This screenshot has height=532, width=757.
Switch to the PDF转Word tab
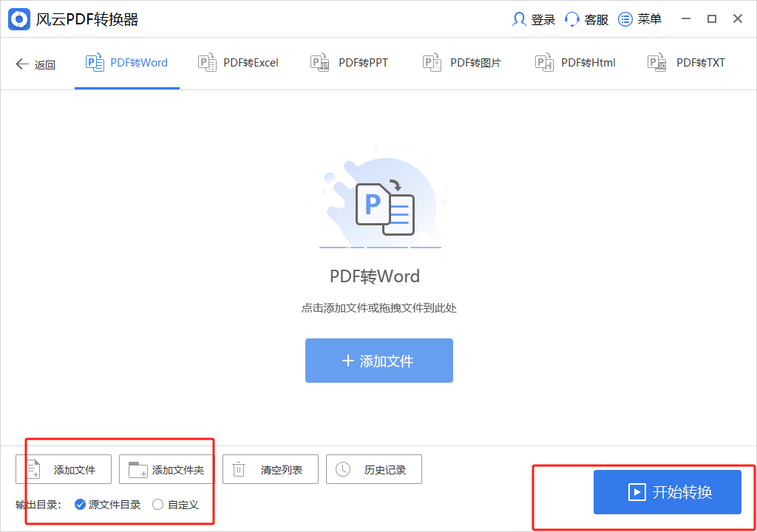click(127, 63)
